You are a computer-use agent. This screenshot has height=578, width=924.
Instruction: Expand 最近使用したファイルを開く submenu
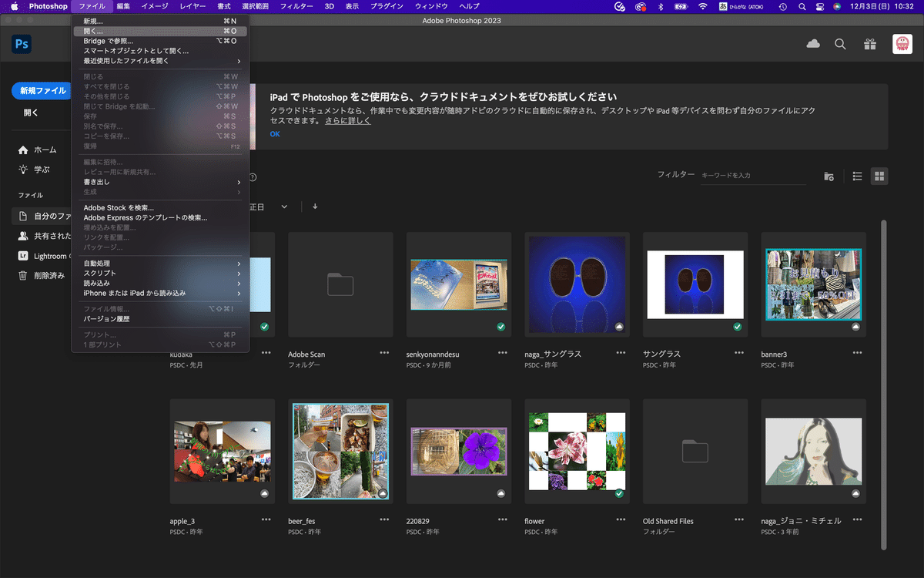click(x=160, y=61)
